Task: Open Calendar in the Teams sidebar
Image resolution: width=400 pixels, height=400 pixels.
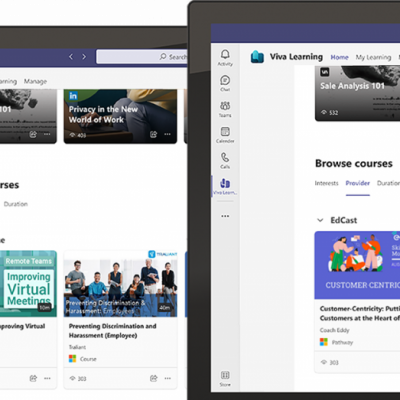Action: (225, 135)
